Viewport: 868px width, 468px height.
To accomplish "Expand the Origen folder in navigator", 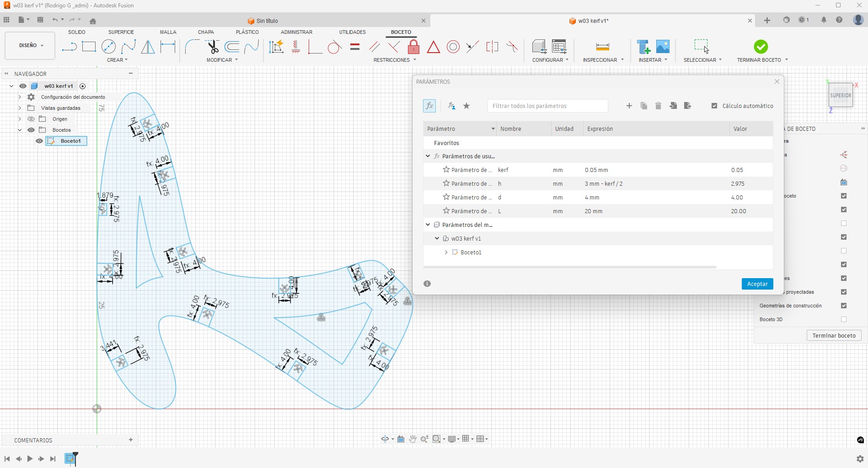I will point(20,119).
